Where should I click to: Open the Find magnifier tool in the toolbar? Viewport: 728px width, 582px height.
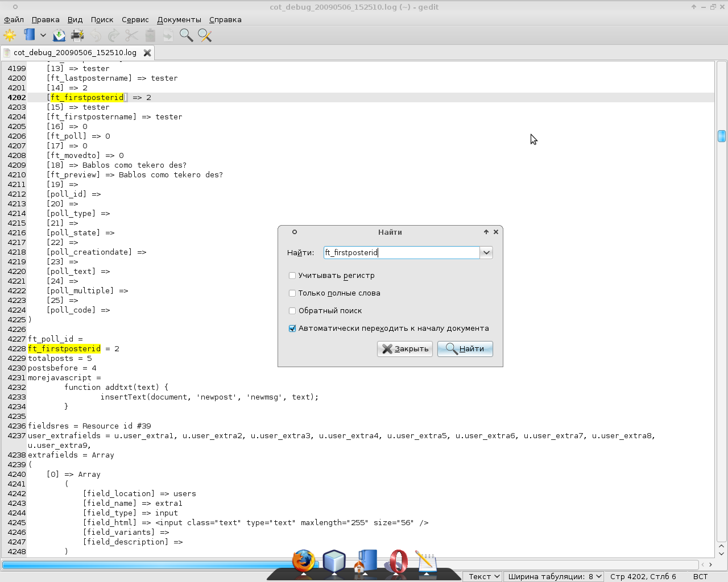pos(186,35)
